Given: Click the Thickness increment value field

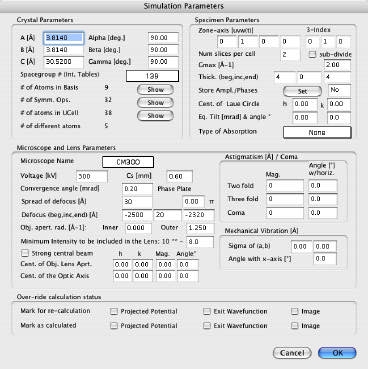Looking at the screenshot, I should click(309, 77).
